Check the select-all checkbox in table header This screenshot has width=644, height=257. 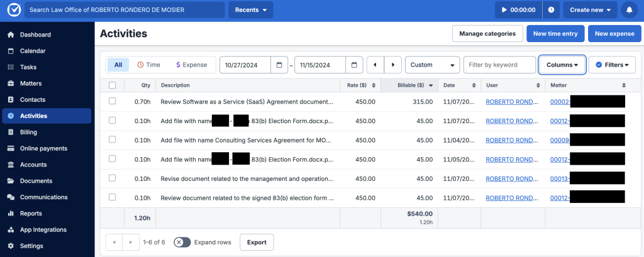click(x=112, y=85)
